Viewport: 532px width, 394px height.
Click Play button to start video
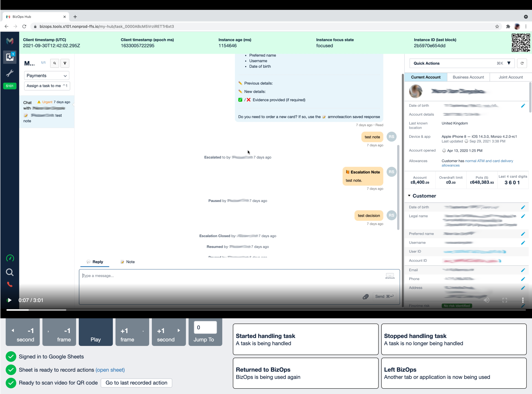pos(96,334)
